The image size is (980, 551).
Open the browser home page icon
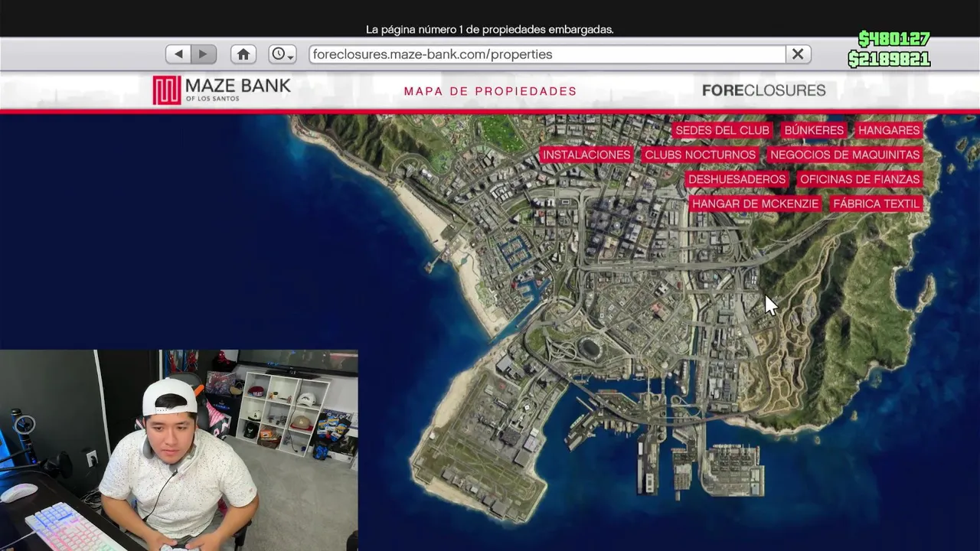pyautogui.click(x=243, y=54)
